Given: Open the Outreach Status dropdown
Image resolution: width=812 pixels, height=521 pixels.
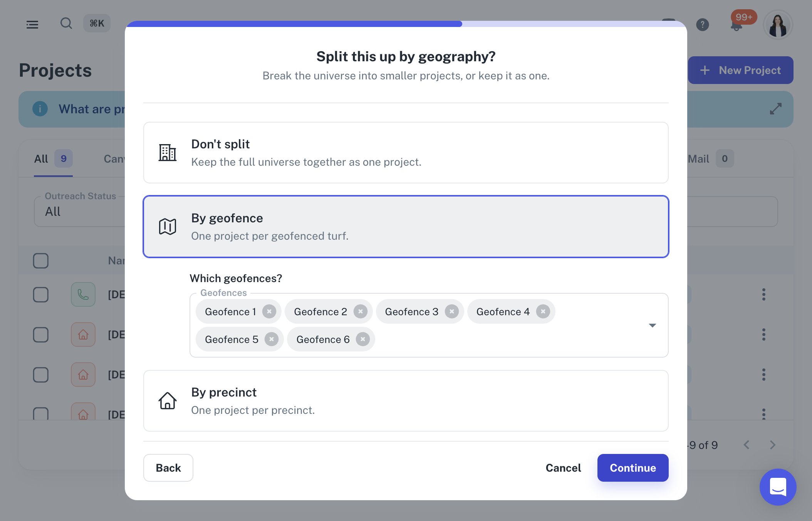Looking at the screenshot, I should click(79, 212).
